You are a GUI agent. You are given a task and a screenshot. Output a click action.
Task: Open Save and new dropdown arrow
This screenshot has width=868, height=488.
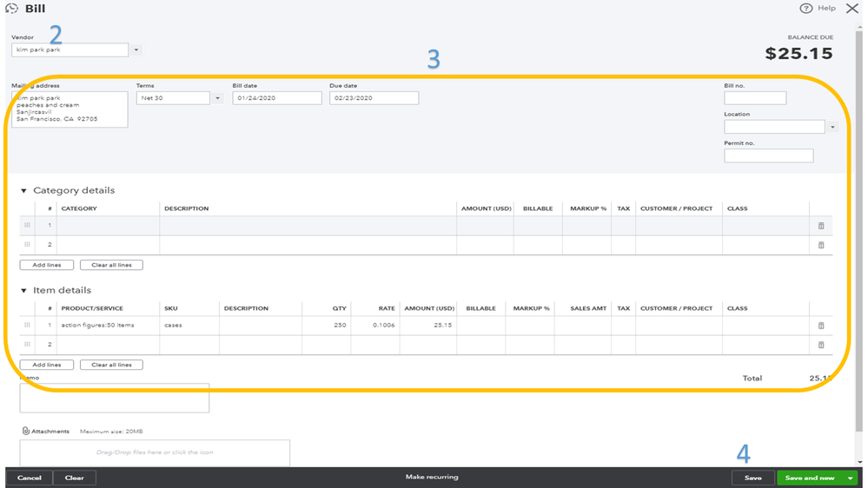[x=850, y=478]
